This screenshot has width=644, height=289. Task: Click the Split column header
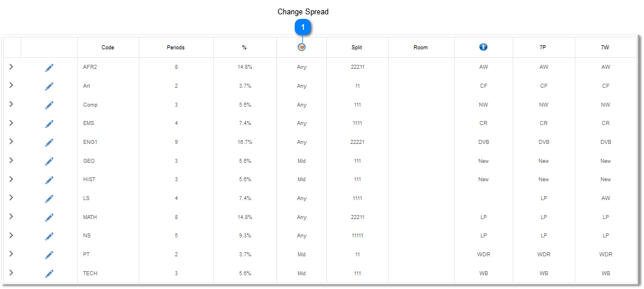(x=357, y=48)
